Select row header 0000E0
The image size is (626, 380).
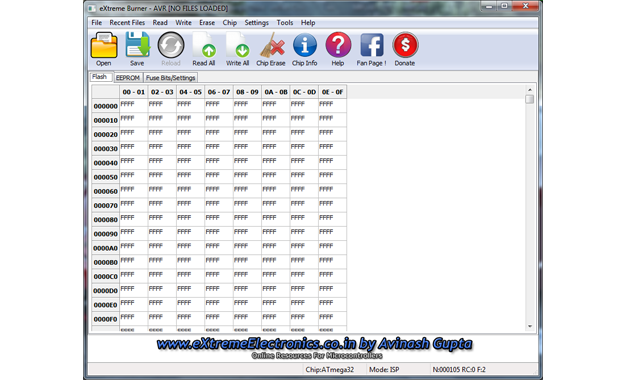[105, 305]
